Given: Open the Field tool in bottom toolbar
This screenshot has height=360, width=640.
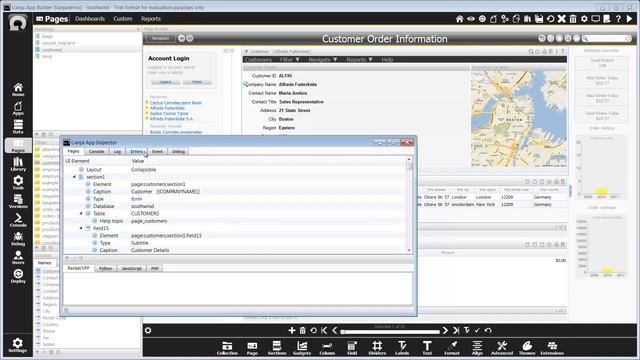Looking at the screenshot, I should click(352, 348).
